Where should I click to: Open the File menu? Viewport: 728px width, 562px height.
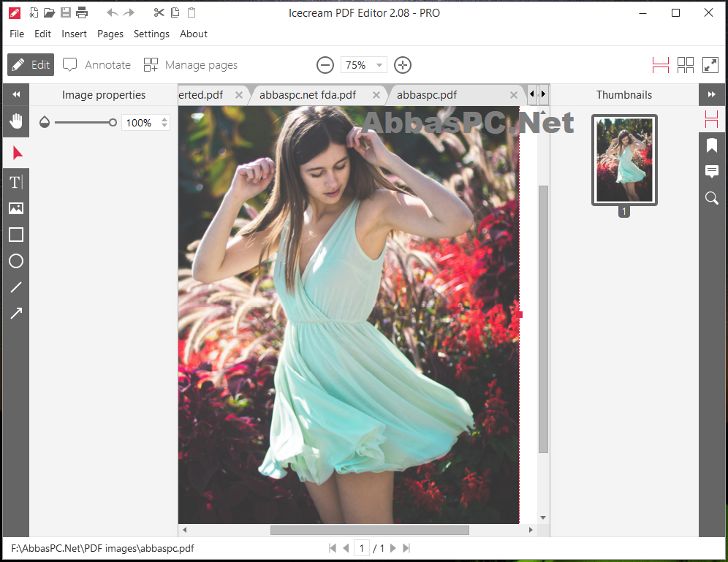(x=17, y=34)
